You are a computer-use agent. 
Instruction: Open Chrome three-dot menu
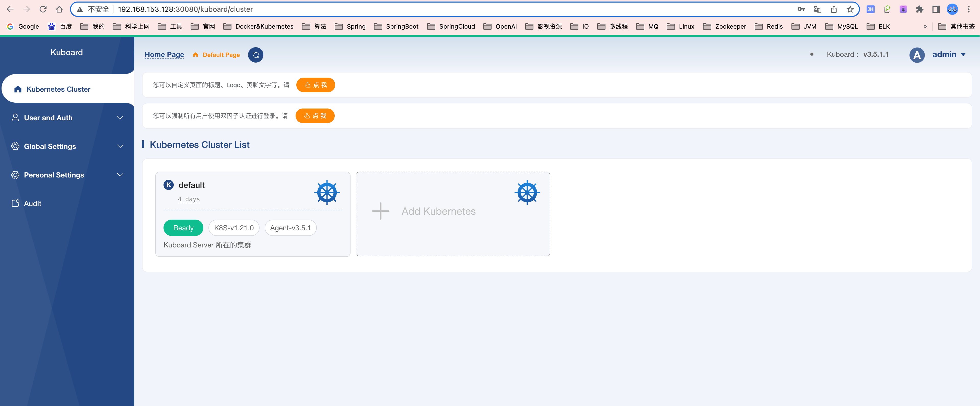tap(969, 9)
